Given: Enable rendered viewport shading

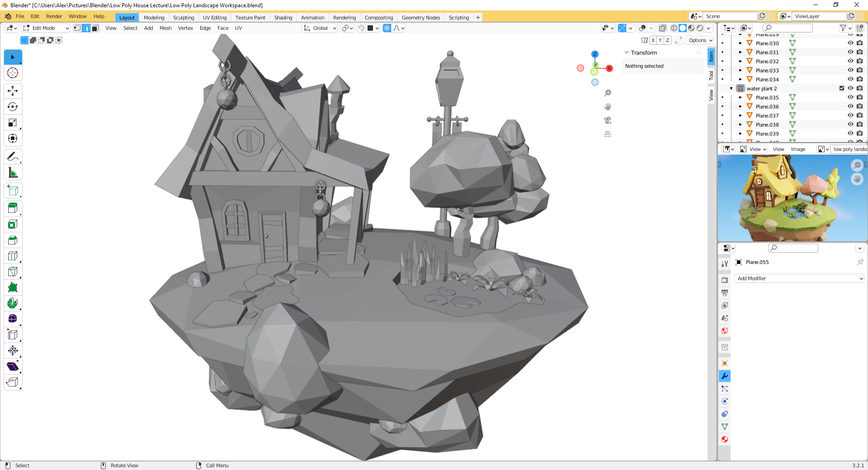Looking at the screenshot, I should (x=700, y=28).
